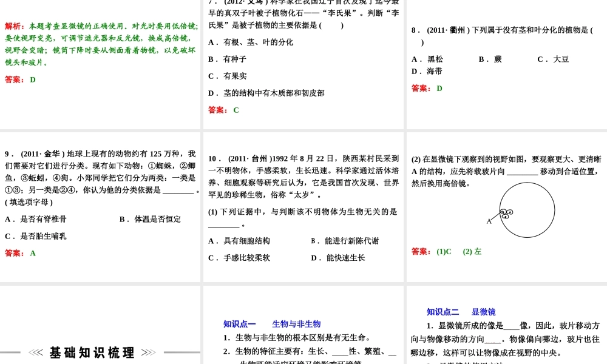Select option A 具有细胞结构 in question 10
This screenshot has height=364, width=607.
(x=239, y=241)
